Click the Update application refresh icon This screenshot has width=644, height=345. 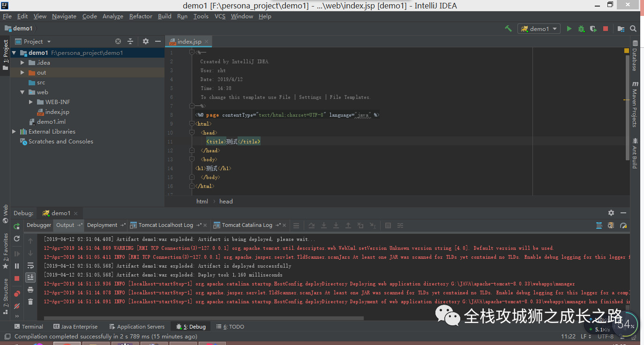click(x=17, y=239)
